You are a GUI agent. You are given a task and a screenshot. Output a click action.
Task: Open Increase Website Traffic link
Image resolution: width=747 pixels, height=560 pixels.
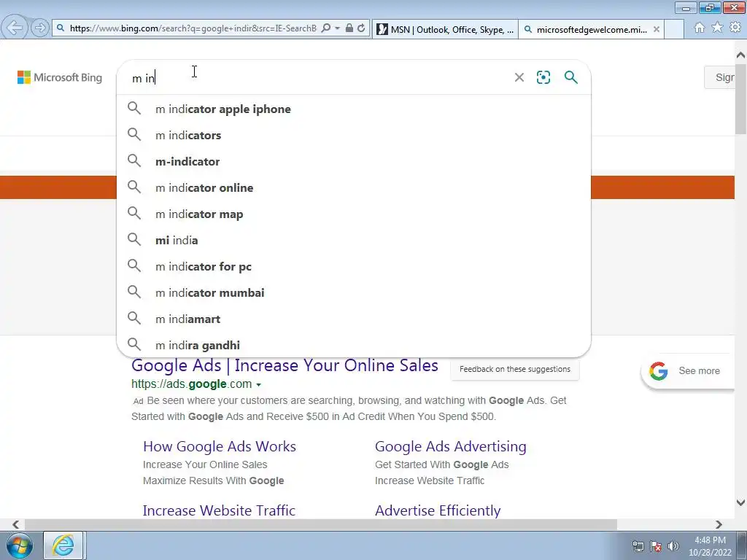pyautogui.click(x=219, y=510)
